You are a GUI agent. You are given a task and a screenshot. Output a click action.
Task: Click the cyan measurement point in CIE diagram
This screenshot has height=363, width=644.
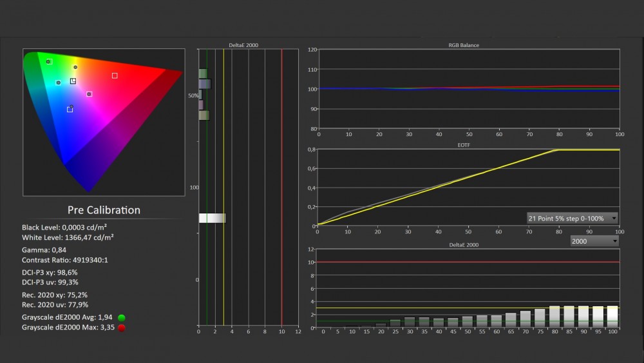[x=58, y=83]
